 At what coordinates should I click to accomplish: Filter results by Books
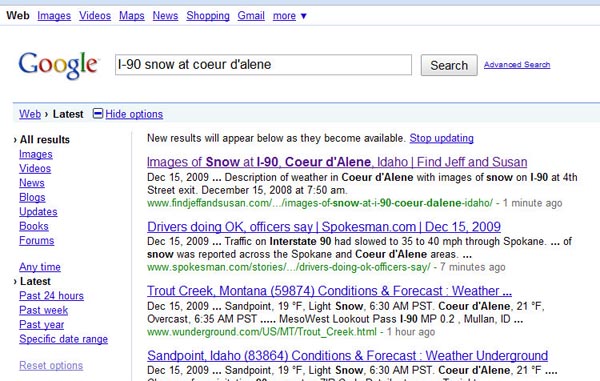[34, 226]
